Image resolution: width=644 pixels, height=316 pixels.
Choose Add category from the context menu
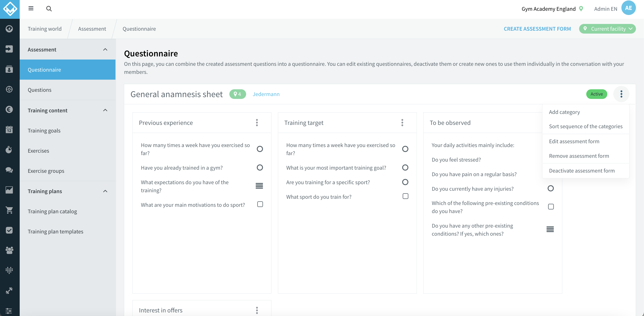pyautogui.click(x=565, y=112)
